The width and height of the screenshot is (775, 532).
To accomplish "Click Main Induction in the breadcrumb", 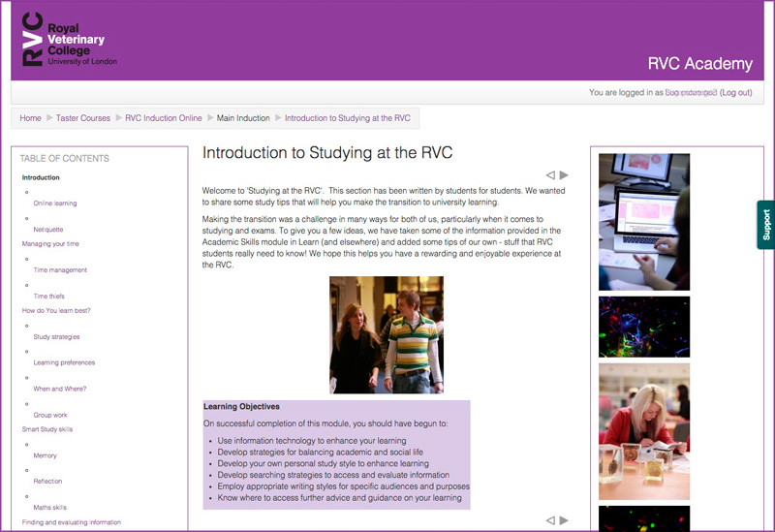I will pyautogui.click(x=243, y=118).
